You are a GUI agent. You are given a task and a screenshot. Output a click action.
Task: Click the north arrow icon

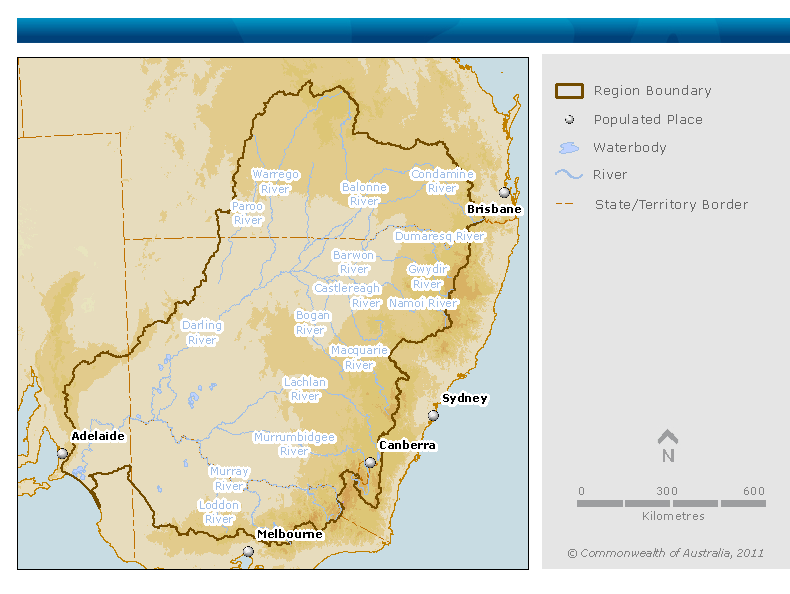click(x=668, y=445)
